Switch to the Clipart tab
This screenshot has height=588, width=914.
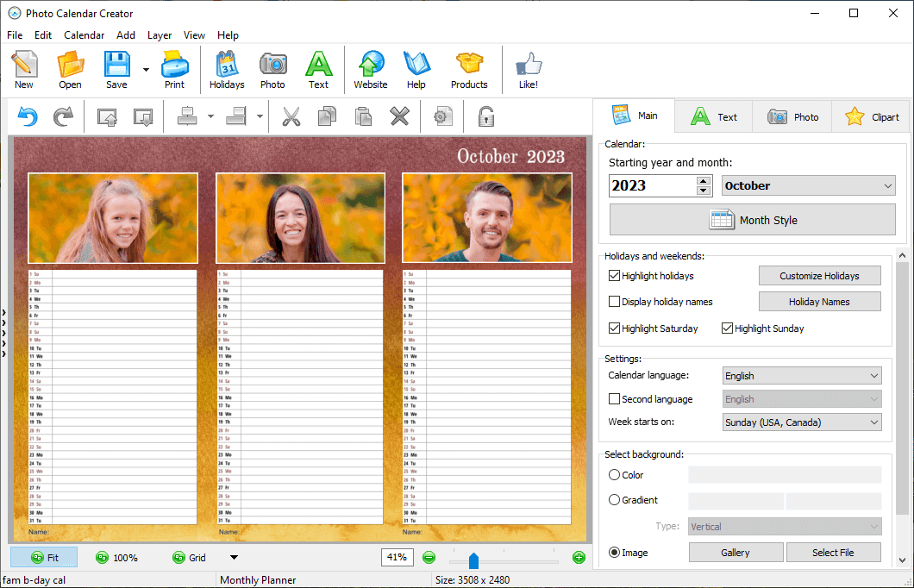tap(873, 116)
